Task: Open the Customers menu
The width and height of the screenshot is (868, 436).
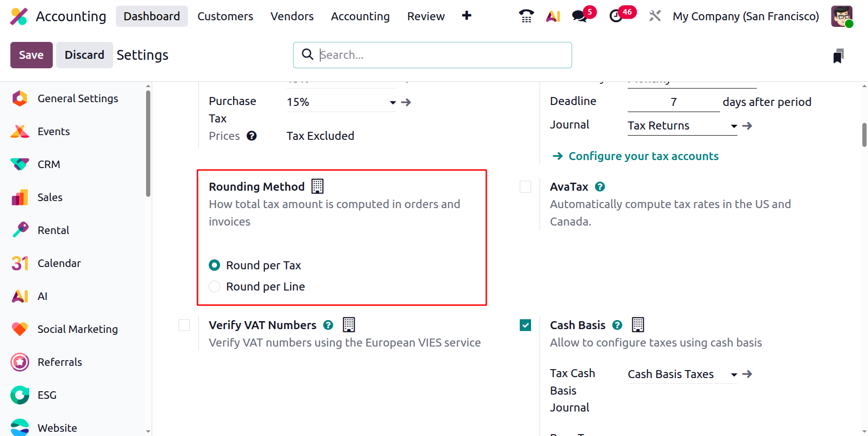Action: click(x=225, y=16)
